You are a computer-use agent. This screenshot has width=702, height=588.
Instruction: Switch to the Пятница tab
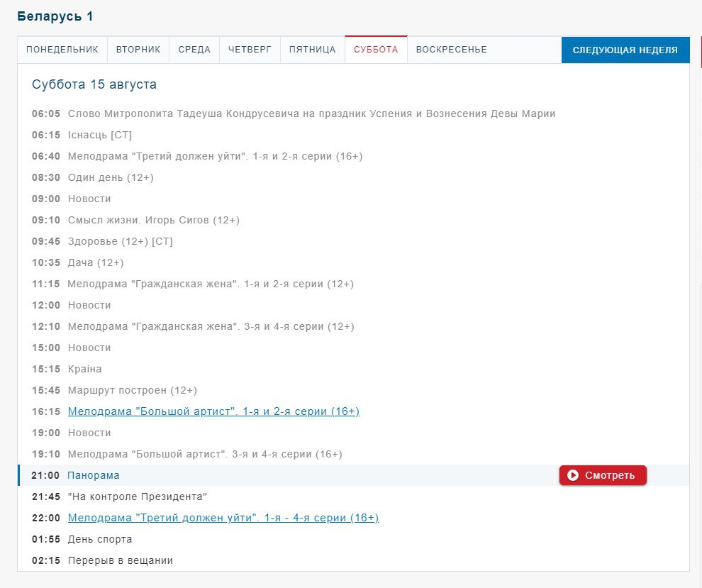(x=313, y=50)
